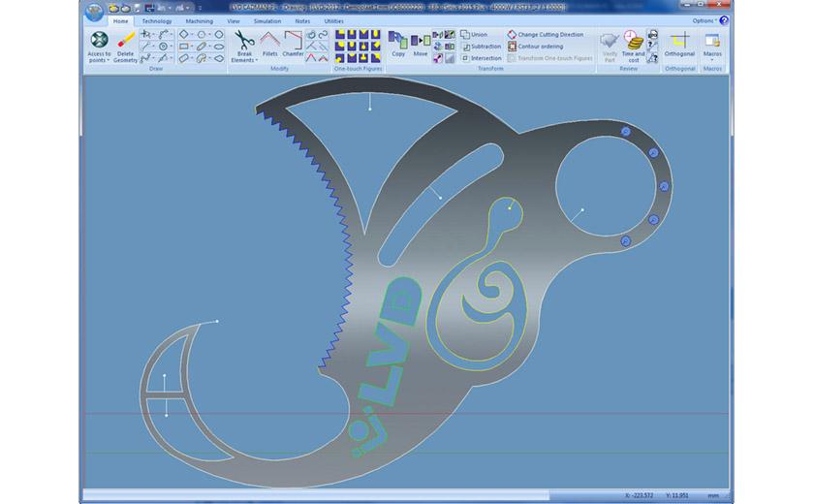Select the concentric circles draw tool
The width and height of the screenshot is (814, 504).
tap(164, 47)
